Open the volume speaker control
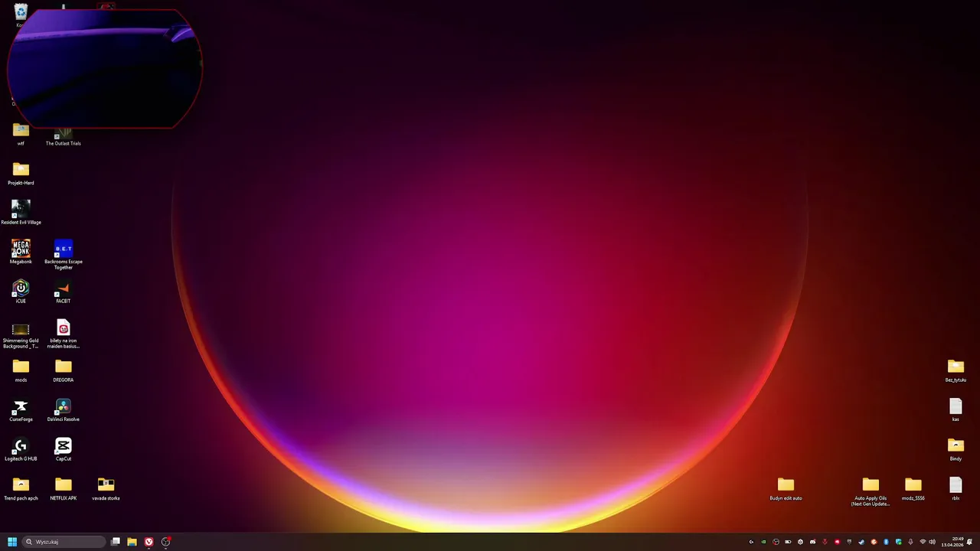This screenshot has width=980, height=551. click(932, 542)
